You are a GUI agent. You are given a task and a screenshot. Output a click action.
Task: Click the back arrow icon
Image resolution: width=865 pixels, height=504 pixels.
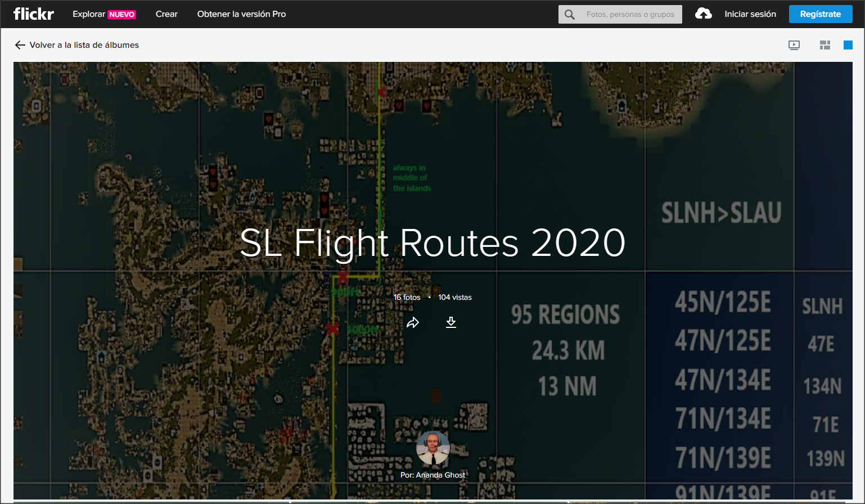click(20, 45)
